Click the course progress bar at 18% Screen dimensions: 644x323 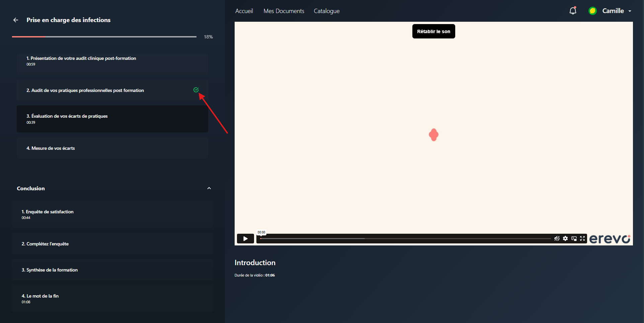coord(104,36)
